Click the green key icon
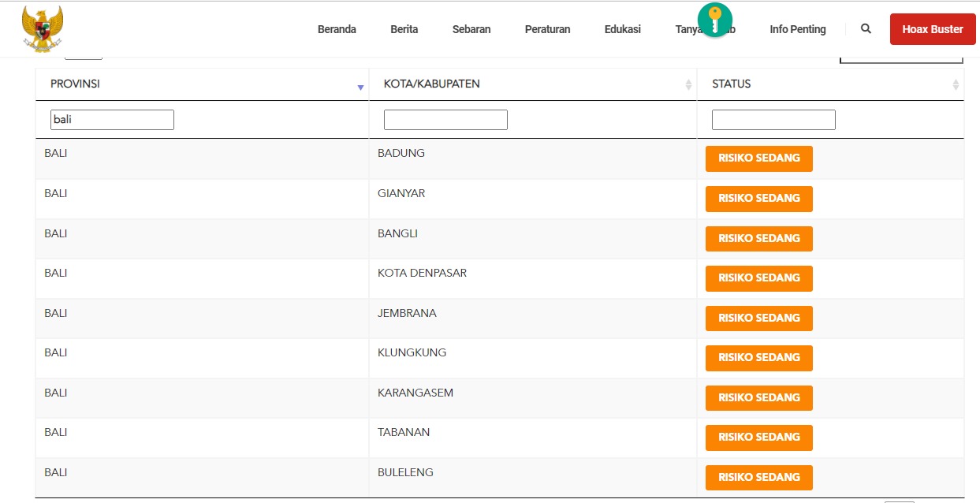 coord(714,20)
